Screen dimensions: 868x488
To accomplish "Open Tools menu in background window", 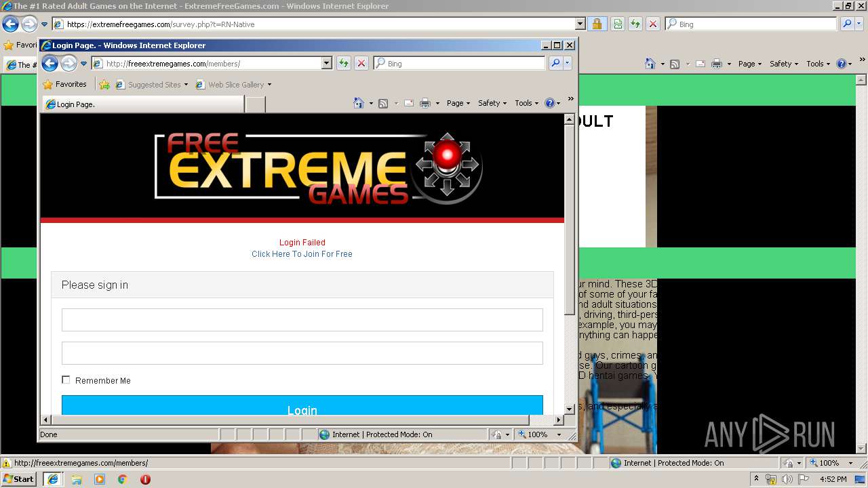I will pyautogui.click(x=818, y=64).
